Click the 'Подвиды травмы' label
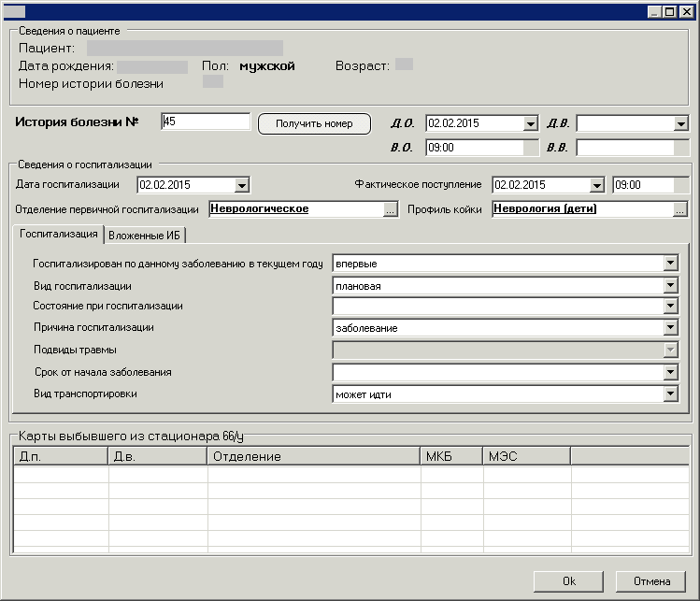Viewport: 700px width, 601px height. pos(75,350)
